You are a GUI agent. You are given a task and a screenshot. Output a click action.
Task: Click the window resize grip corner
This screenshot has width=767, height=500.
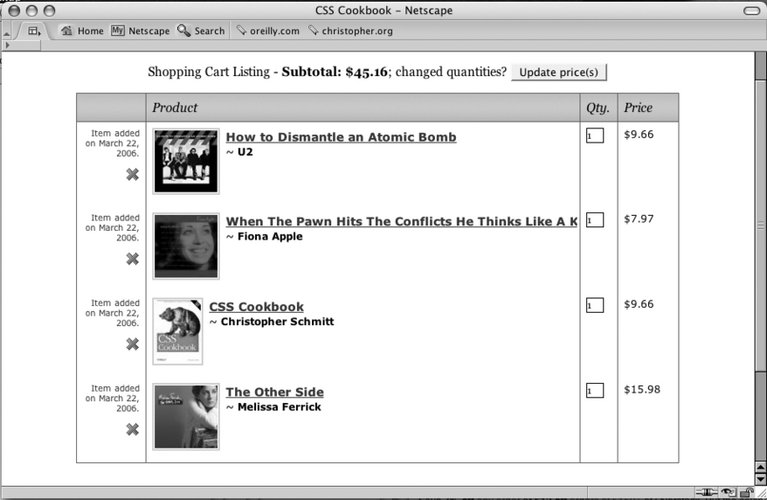pos(761,493)
